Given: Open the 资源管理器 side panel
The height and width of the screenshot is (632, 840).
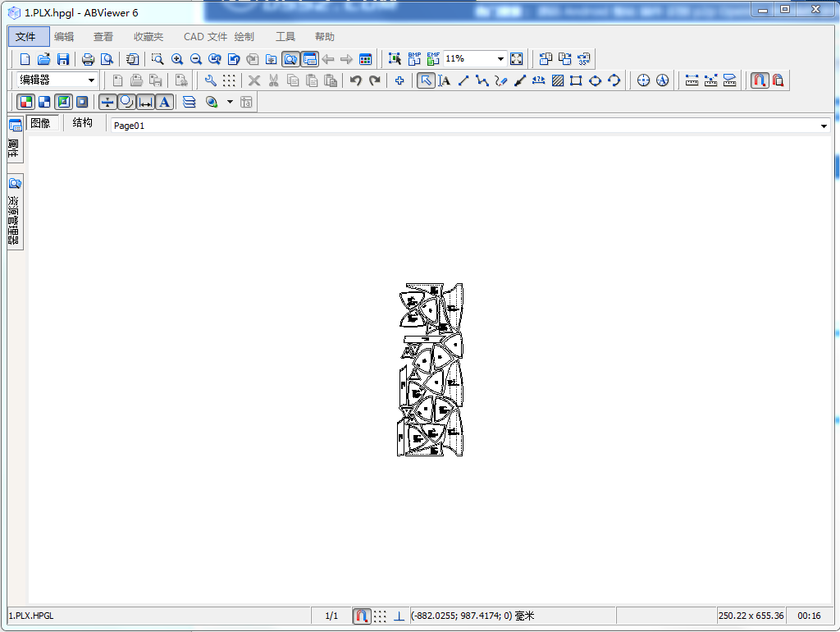Looking at the screenshot, I should (15, 212).
